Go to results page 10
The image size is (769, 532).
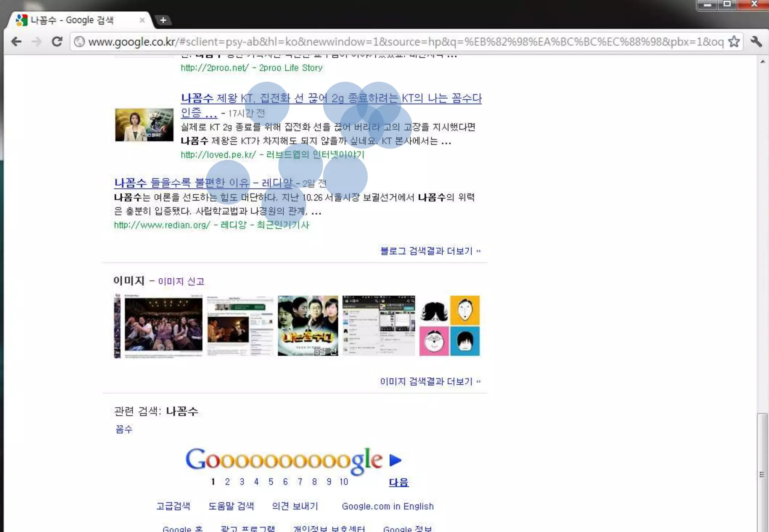[x=344, y=482]
